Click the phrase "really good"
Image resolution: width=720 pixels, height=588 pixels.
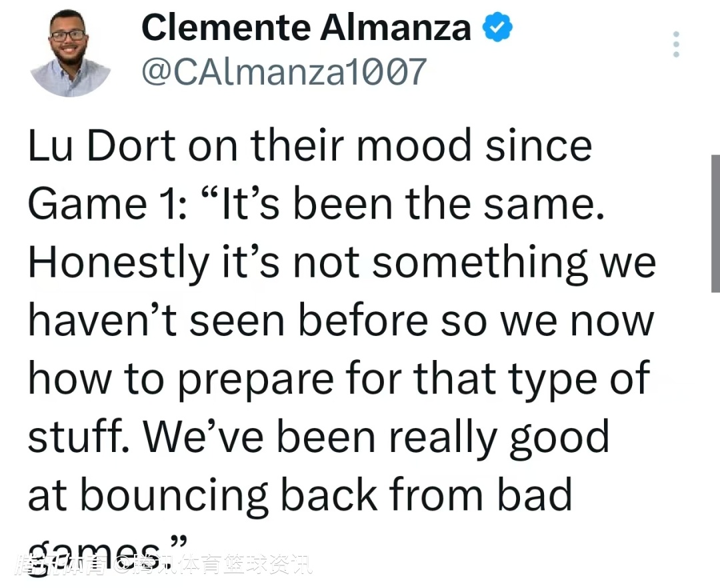499,437
